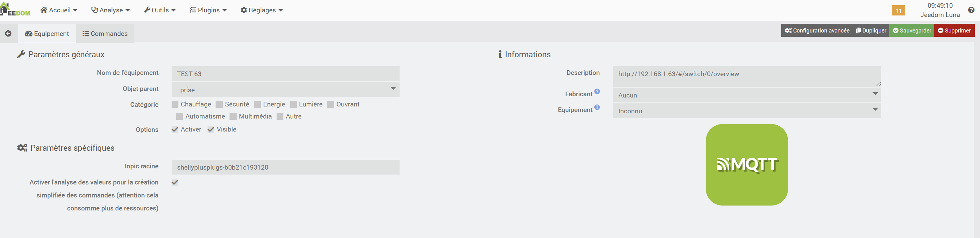Image resolution: width=980 pixels, height=238 pixels.
Task: Click the green MQTT plugin image
Action: (746, 165)
